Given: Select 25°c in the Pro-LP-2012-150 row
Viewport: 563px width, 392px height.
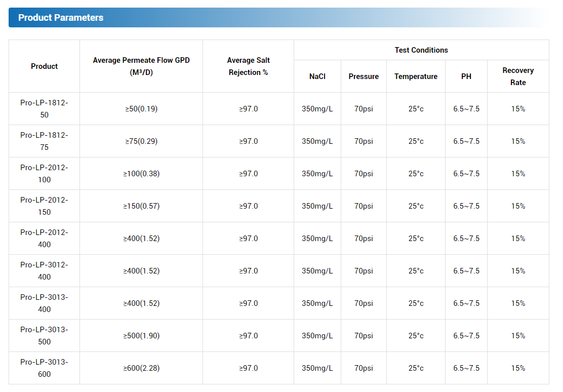Looking at the screenshot, I should tap(416, 206).
